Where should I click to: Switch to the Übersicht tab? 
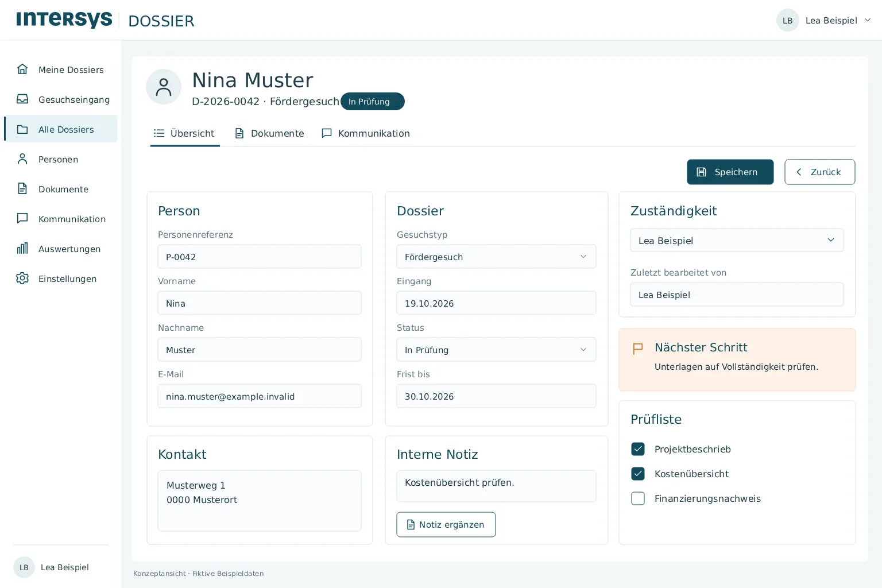pyautogui.click(x=184, y=133)
